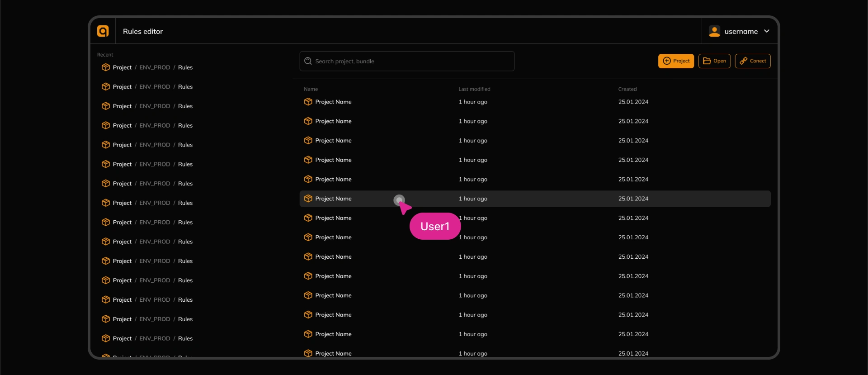The image size is (868, 375).
Task: Click the highlighted row's 1 hour ago cell
Action: tap(473, 199)
